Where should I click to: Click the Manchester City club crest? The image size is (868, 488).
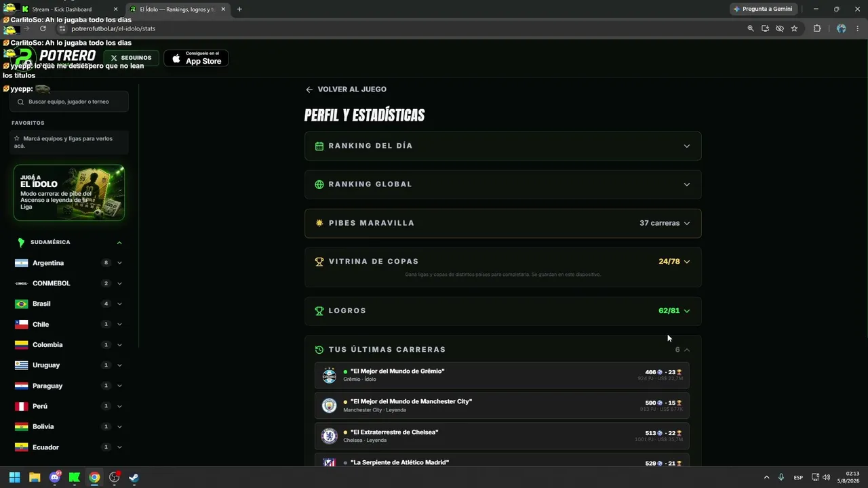point(329,406)
